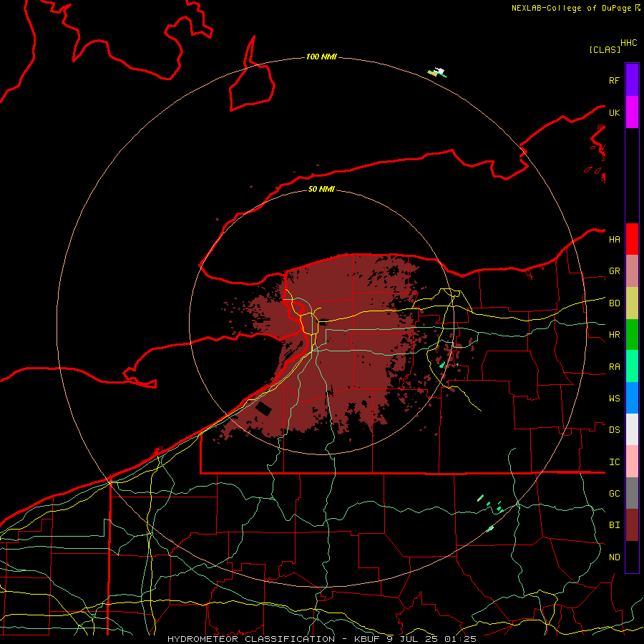
Task: Click the magenta UK color swatch
Action: point(632,112)
